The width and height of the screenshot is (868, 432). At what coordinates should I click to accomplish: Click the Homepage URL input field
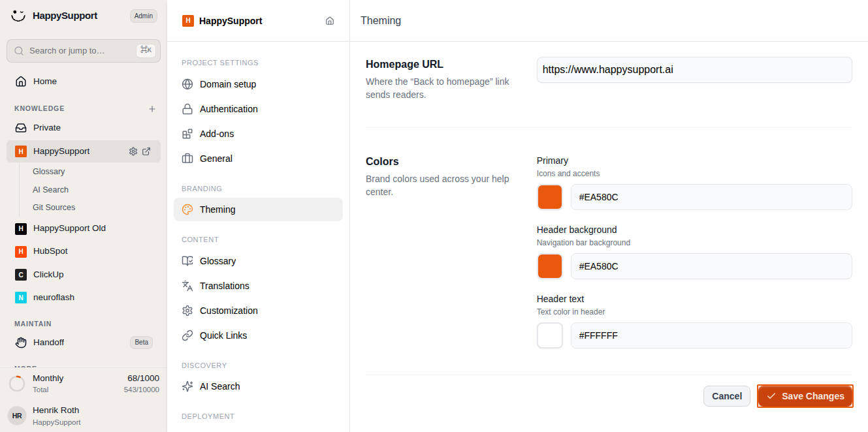click(694, 70)
